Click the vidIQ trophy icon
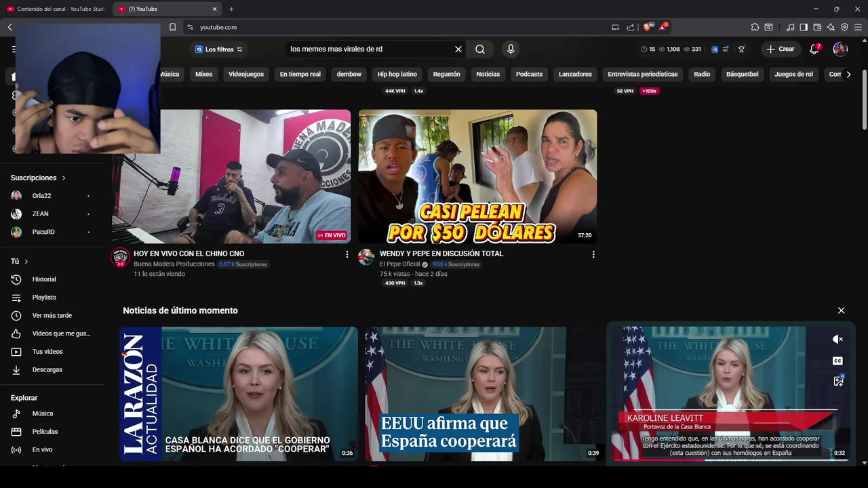The image size is (868, 488). click(741, 49)
